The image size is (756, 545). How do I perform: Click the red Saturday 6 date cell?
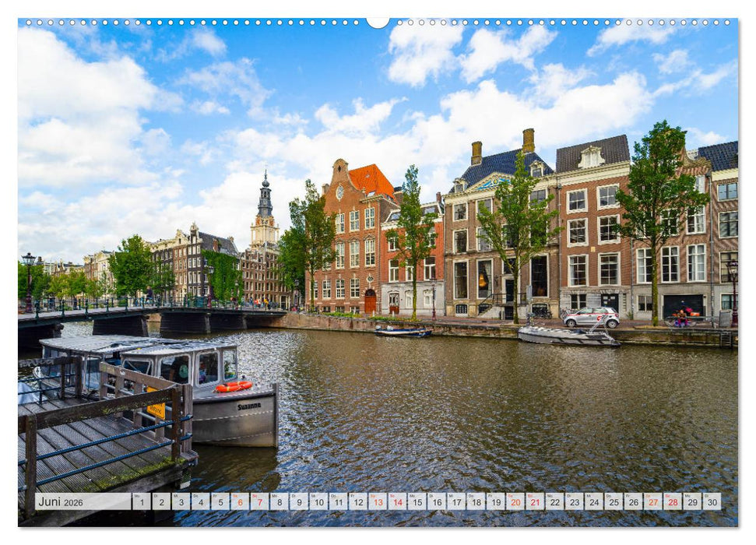(241, 505)
